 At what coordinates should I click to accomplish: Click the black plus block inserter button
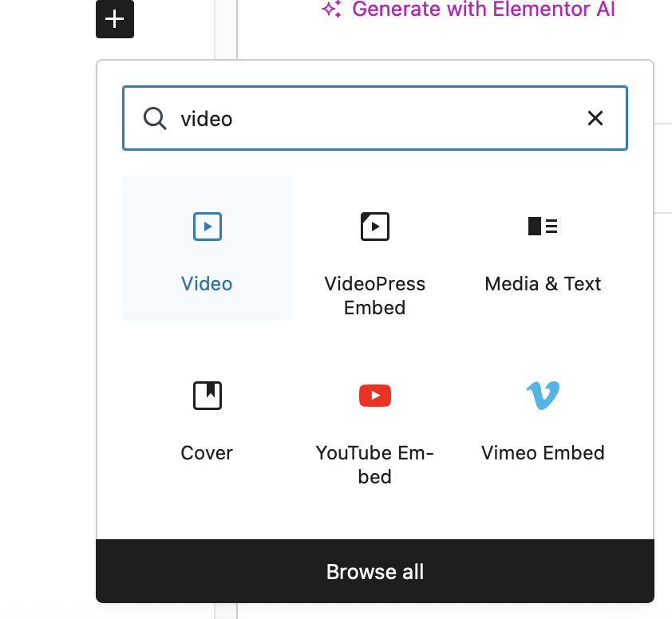(x=115, y=19)
